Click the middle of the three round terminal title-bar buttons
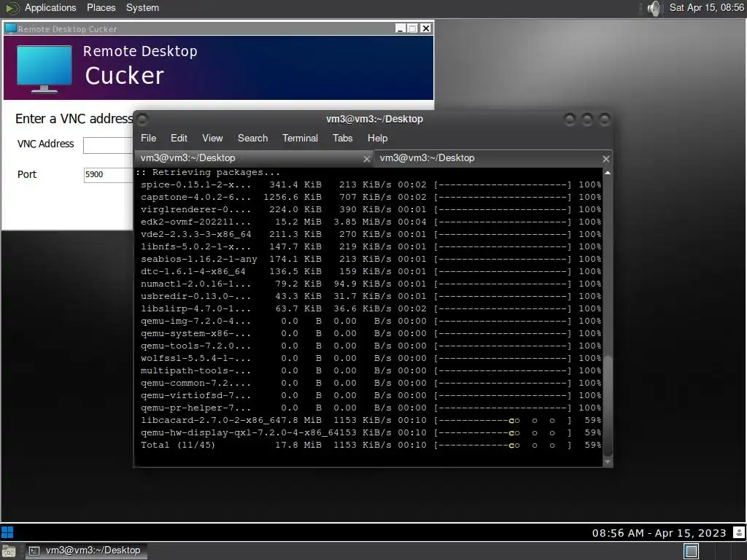This screenshot has height=560, width=747. point(587,119)
